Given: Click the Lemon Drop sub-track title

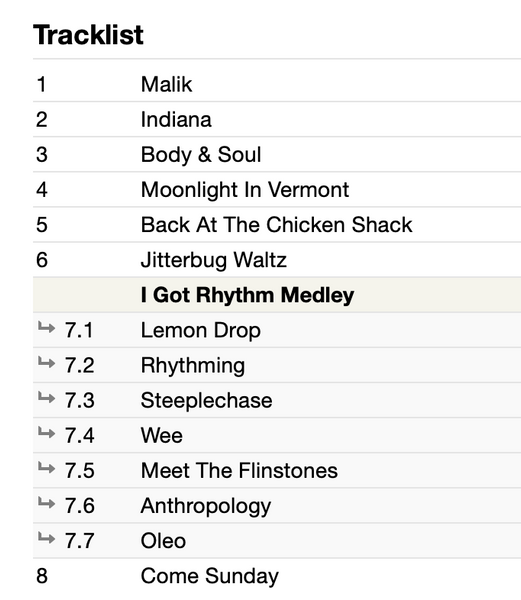Looking at the screenshot, I should [201, 331].
